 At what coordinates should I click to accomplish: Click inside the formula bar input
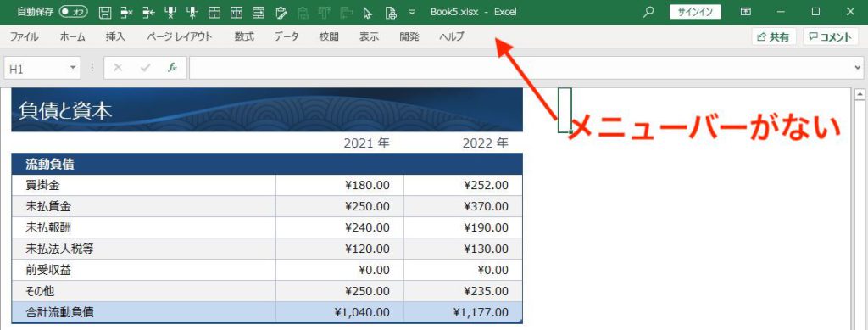pos(520,68)
